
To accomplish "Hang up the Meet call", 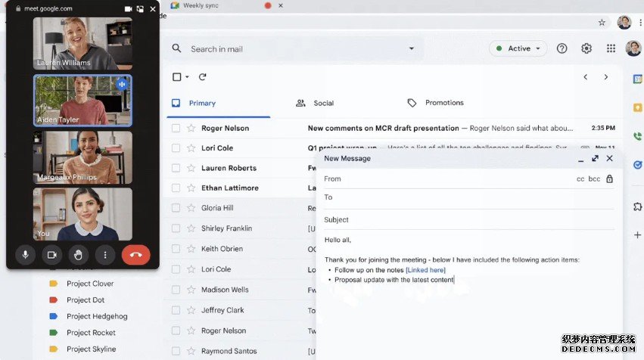I will 136,255.
